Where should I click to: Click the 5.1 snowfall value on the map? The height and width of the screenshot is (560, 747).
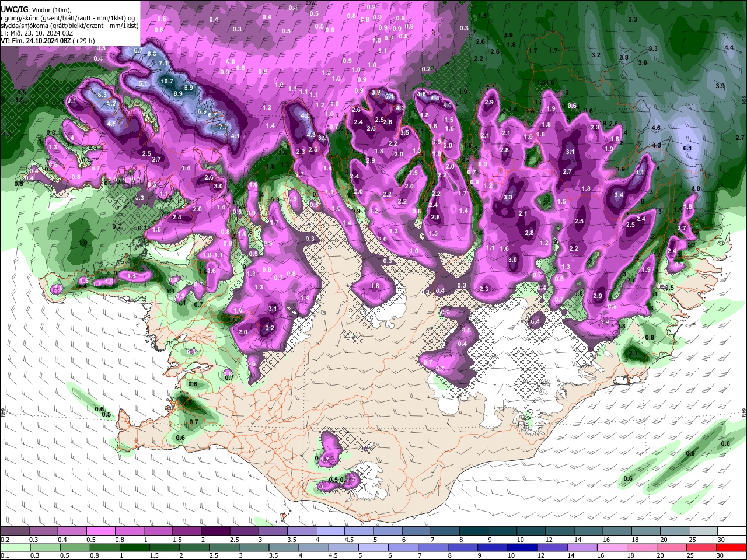(x=143, y=83)
